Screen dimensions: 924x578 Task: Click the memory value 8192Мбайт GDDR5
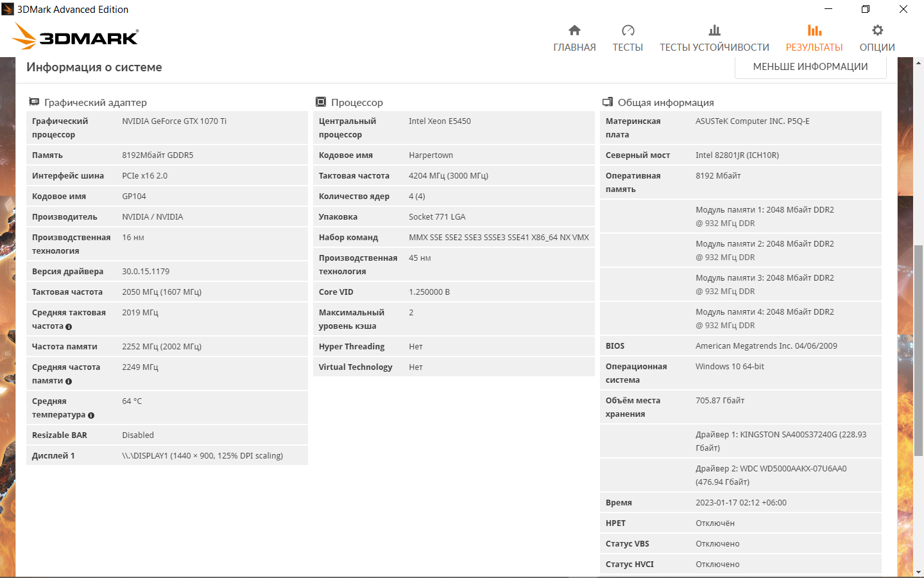pyautogui.click(x=158, y=155)
